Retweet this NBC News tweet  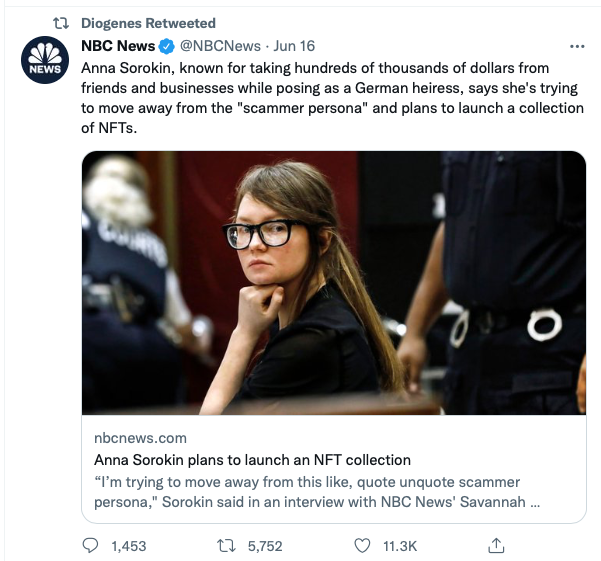[x=226, y=546]
